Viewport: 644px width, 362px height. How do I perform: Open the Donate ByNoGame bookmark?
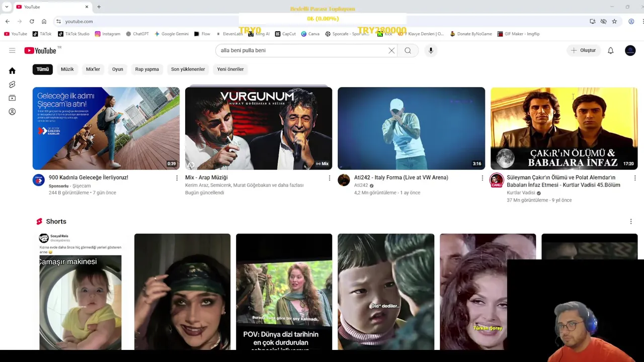471,34
